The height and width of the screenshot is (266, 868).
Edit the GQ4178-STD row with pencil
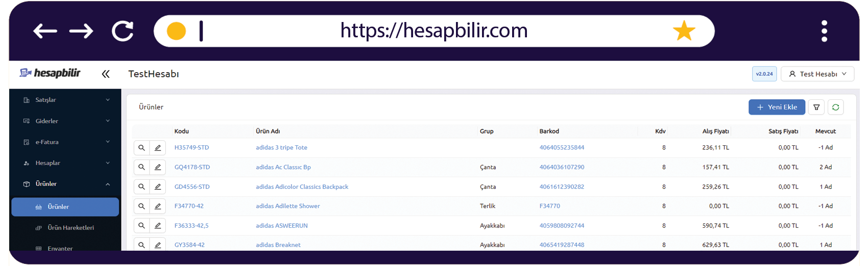pyautogui.click(x=158, y=167)
